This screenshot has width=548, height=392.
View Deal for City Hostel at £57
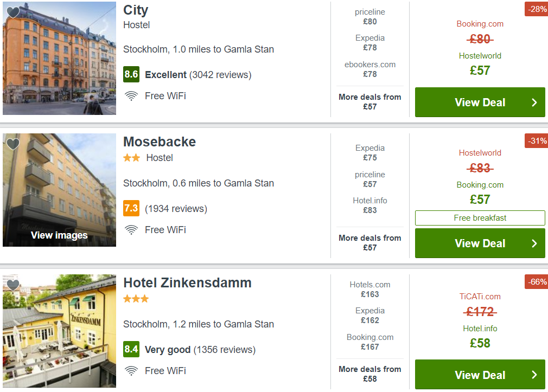coord(480,102)
